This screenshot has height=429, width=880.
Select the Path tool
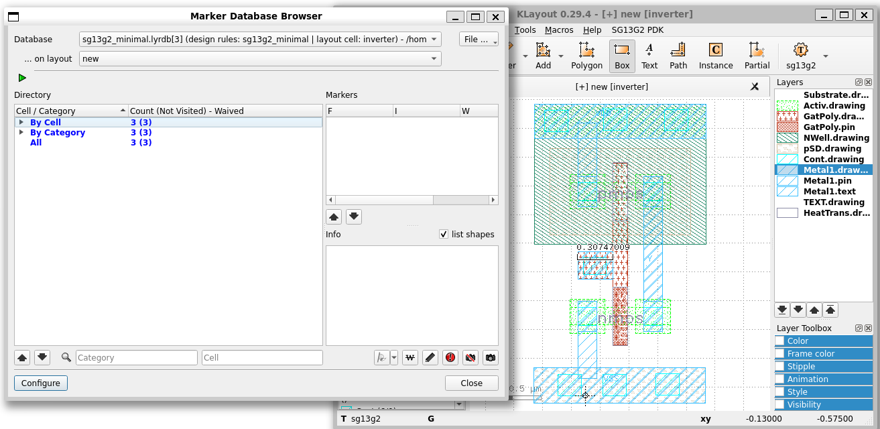678,56
